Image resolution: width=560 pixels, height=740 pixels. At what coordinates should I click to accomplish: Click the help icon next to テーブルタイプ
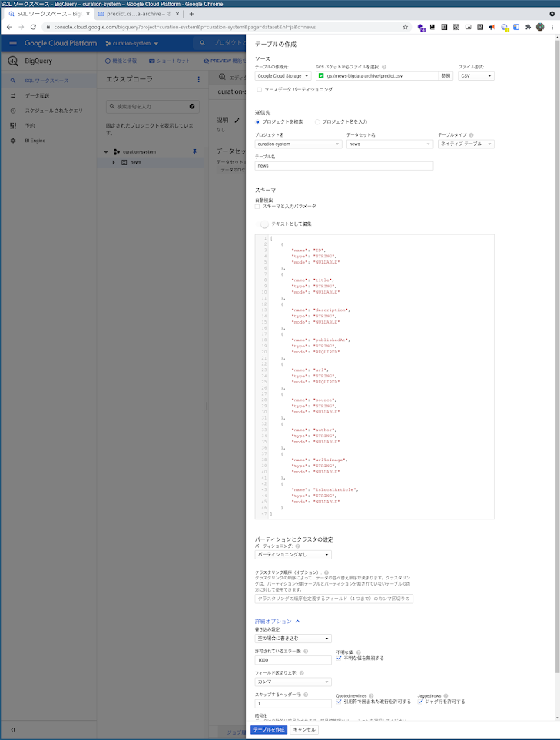(x=472, y=135)
